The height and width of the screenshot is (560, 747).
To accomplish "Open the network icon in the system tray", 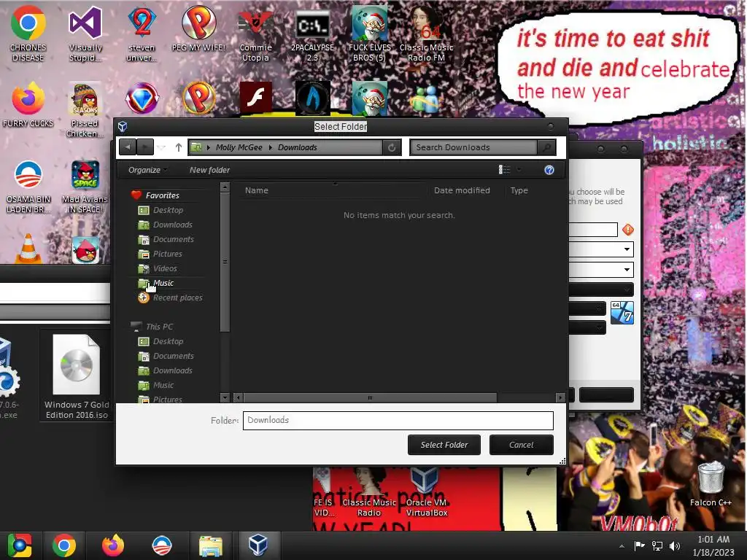I will 657,545.
